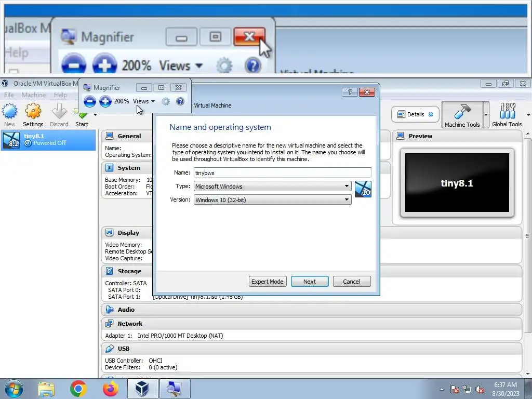Click the taskbar clock 6:37 AM
532x399 pixels.
click(506, 385)
